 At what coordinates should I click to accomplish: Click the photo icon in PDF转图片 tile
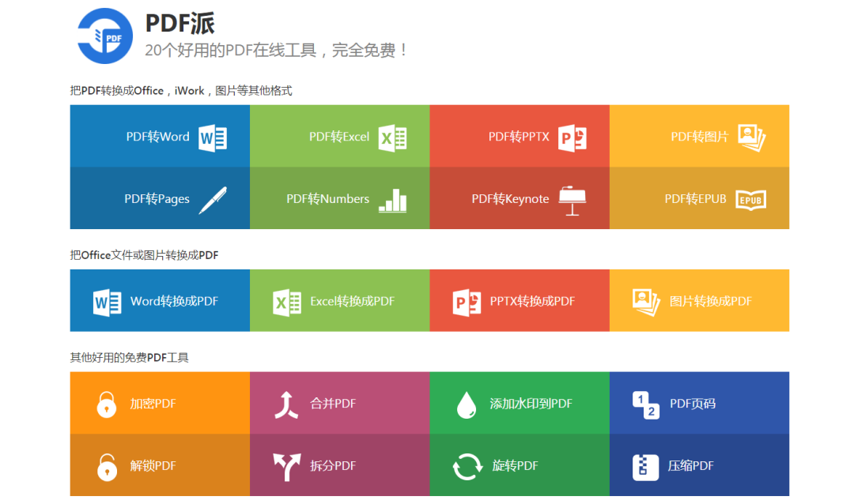pyautogui.click(x=752, y=137)
